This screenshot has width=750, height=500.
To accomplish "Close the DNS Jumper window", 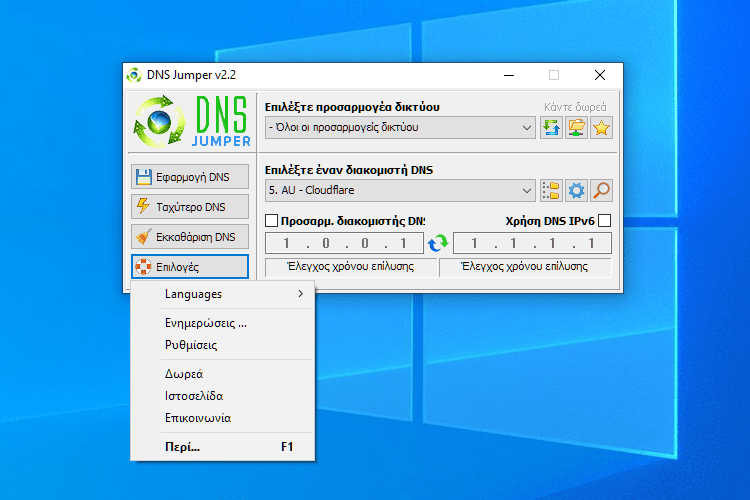I will point(600,75).
